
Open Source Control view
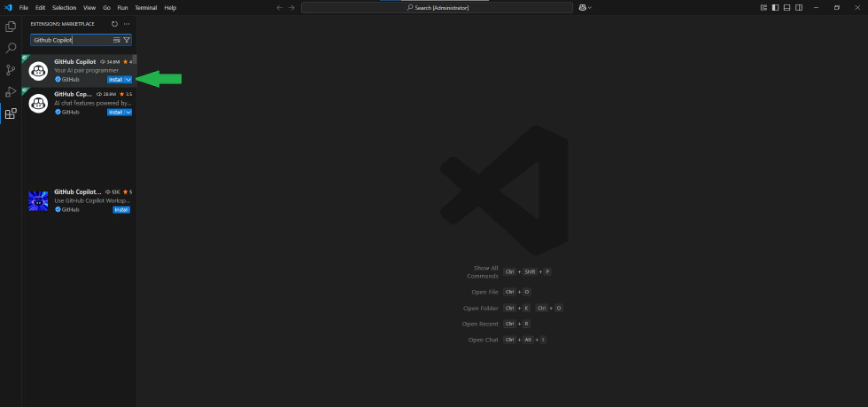tap(11, 70)
